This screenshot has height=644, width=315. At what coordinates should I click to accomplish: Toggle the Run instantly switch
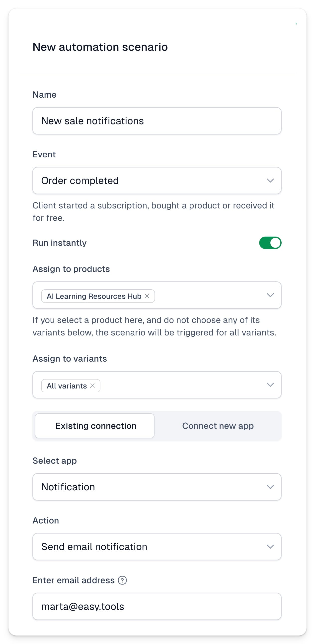270,243
